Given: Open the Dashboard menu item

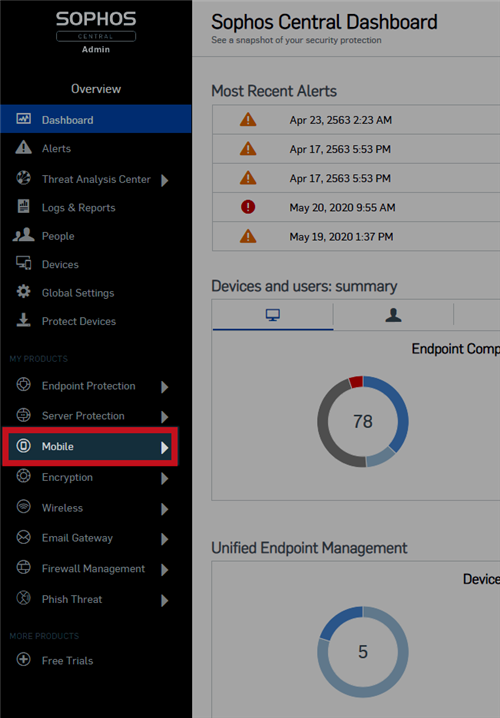Looking at the screenshot, I should point(96,119).
